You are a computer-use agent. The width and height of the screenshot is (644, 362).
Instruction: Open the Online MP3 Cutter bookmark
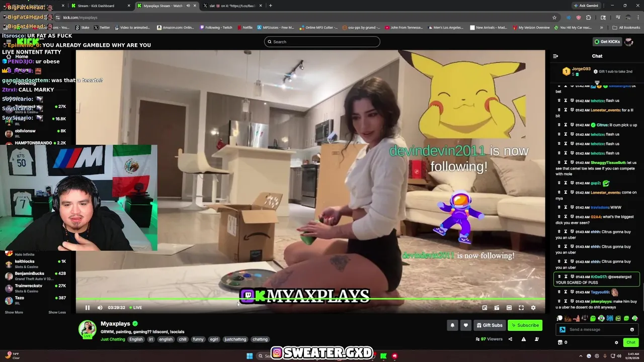[318, 28]
